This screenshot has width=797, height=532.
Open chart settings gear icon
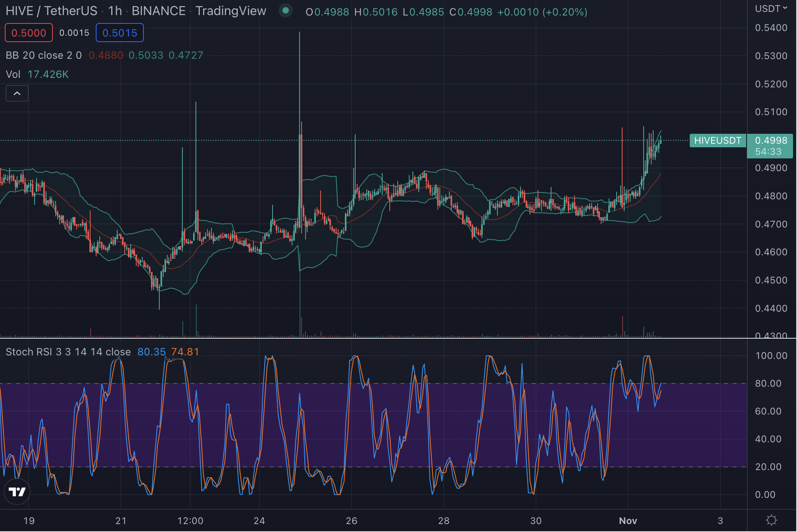pos(771,520)
